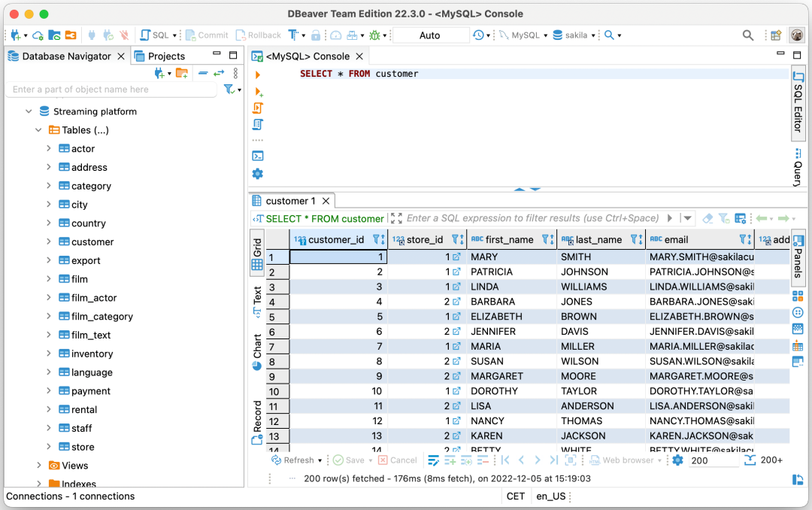Collapse the Tables tree node
The height and width of the screenshot is (510, 812).
tap(39, 129)
